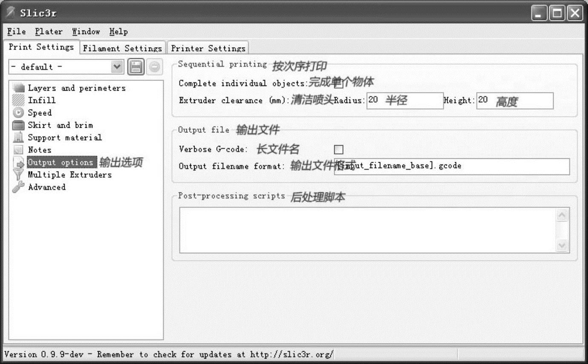This screenshot has width=588, height=364.
Task: Enable the Verbose G-code checkbox
Action: (338, 149)
